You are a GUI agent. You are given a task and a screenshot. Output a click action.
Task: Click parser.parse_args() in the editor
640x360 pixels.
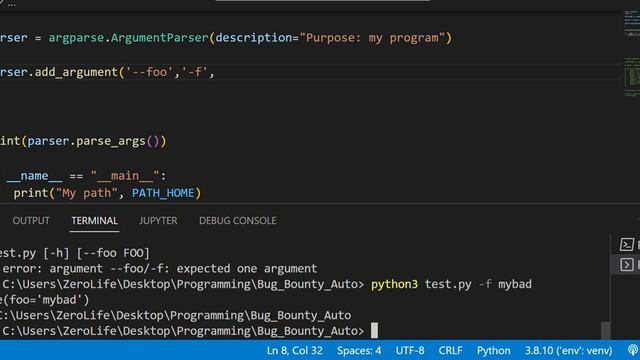tap(93, 141)
